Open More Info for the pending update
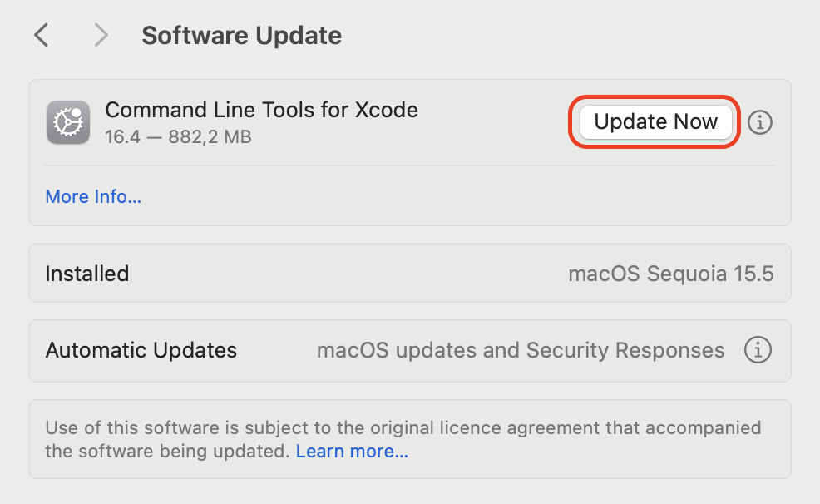Screen dimensions: 820x504 92,196
